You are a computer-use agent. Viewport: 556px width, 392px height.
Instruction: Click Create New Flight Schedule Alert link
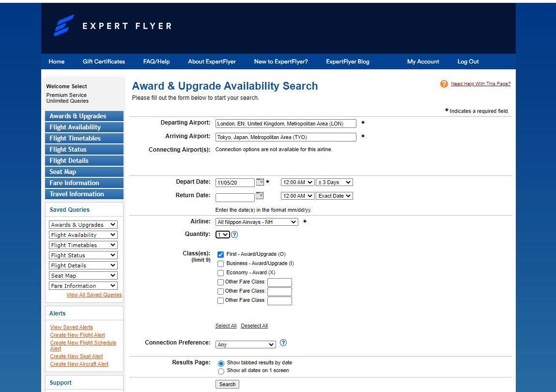coord(83,345)
